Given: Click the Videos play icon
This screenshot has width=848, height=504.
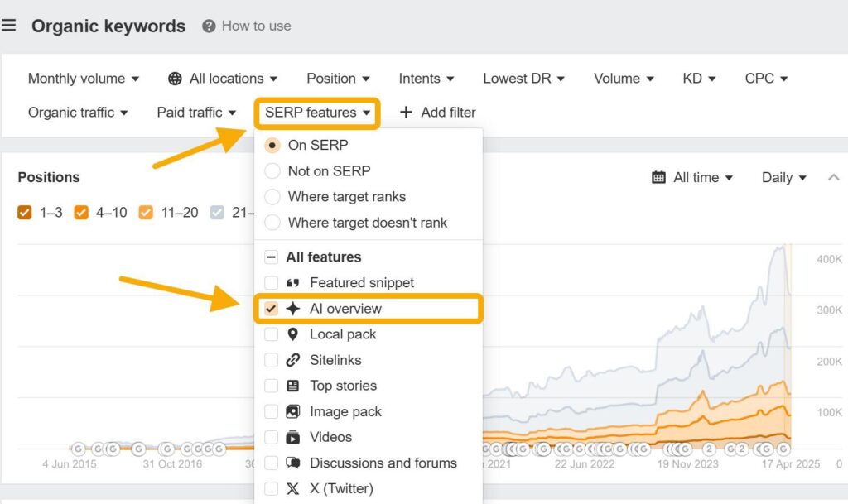Looking at the screenshot, I should 293,438.
